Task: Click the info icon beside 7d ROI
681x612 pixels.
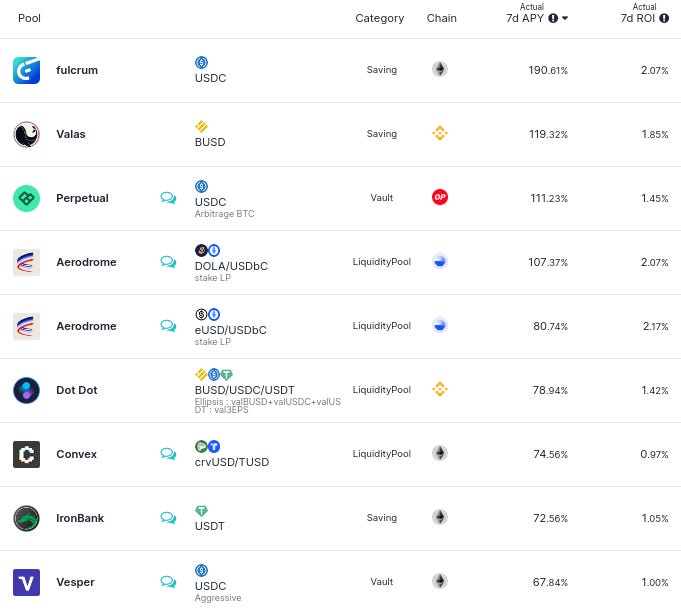Action: [664, 18]
